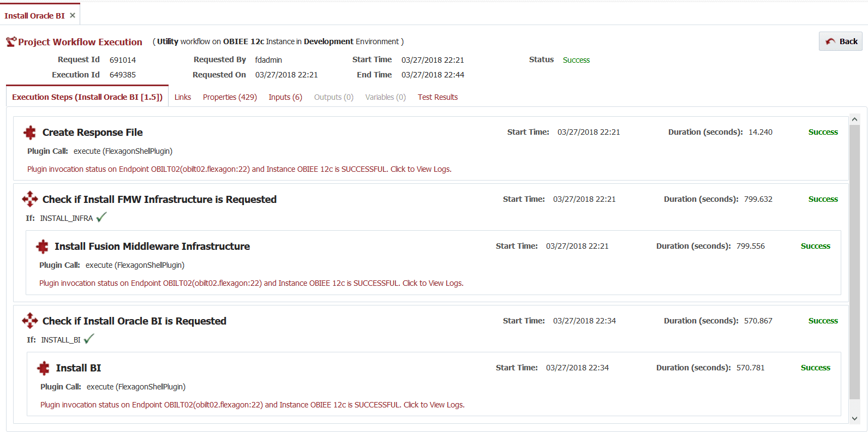The width and height of the screenshot is (868, 432).
Task: Open the Execution Steps tab
Action: [87, 97]
